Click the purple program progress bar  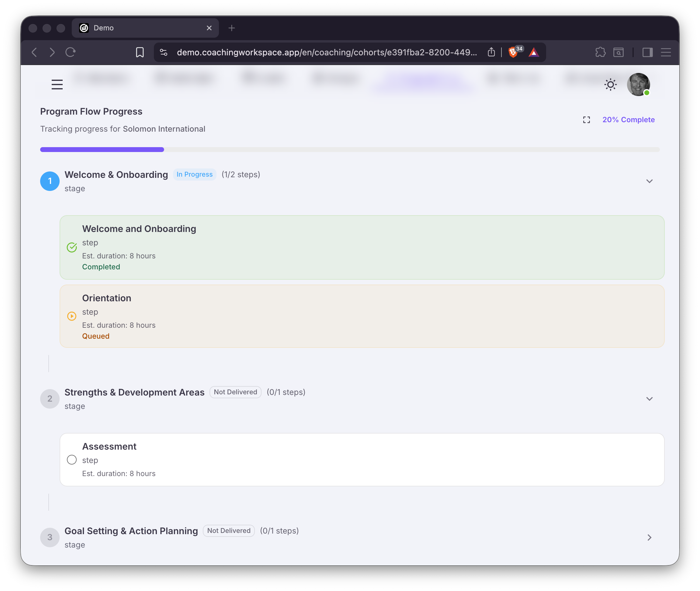coord(102,150)
